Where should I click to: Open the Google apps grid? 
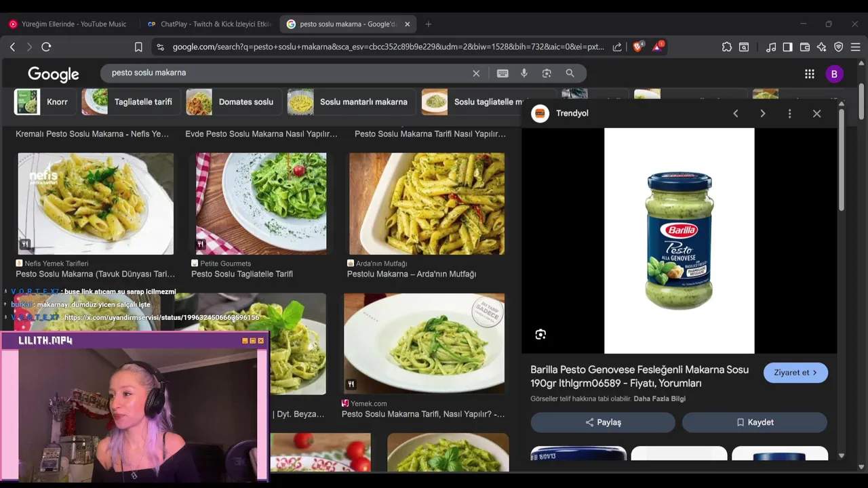tap(810, 74)
